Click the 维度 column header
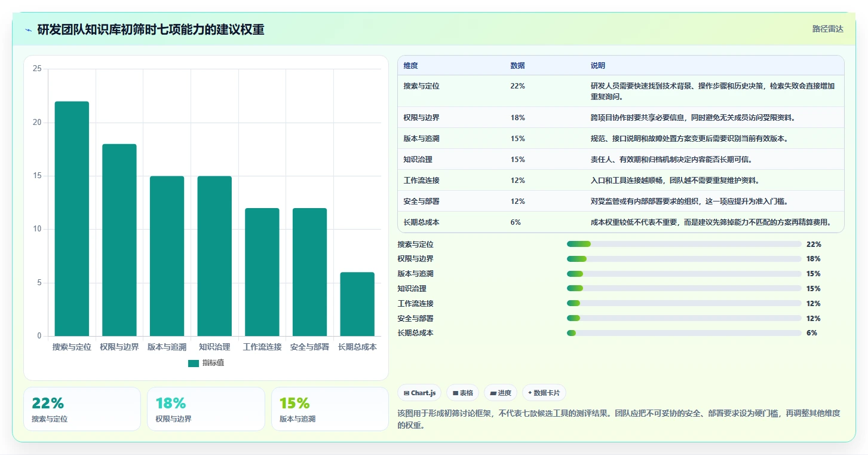 click(x=410, y=66)
